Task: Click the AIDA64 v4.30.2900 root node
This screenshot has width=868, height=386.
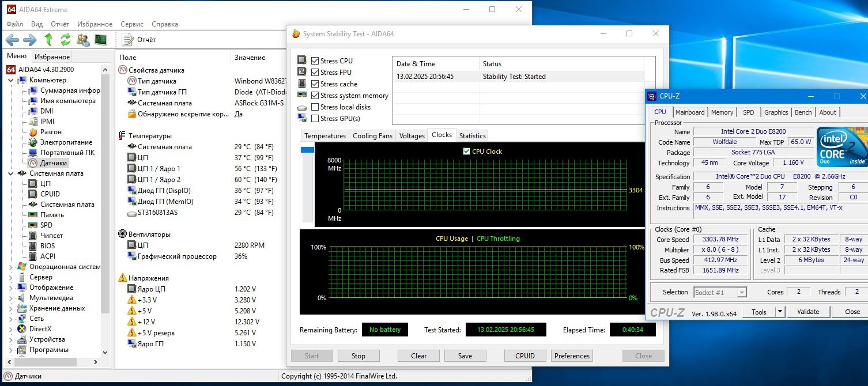Action: [40, 70]
